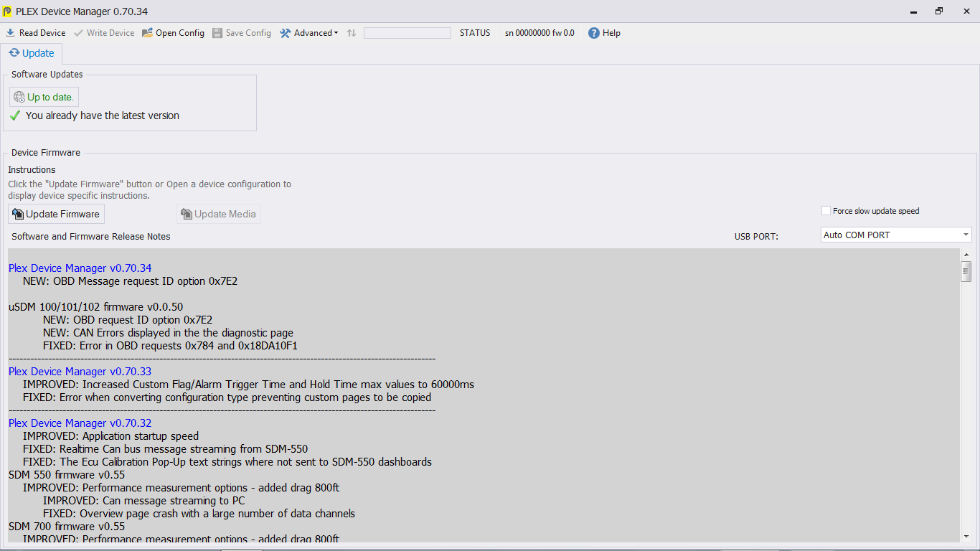Click the Up to date button
The image size is (980, 551).
click(x=44, y=97)
